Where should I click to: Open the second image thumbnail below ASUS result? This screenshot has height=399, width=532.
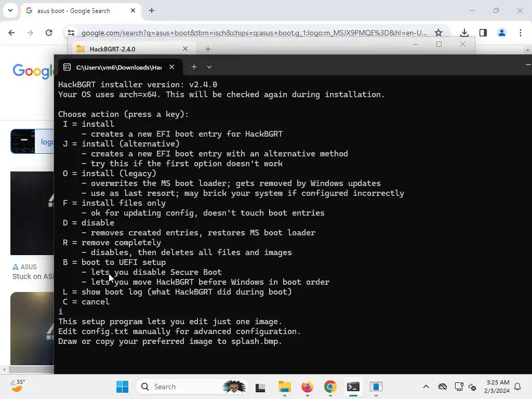tap(32, 328)
